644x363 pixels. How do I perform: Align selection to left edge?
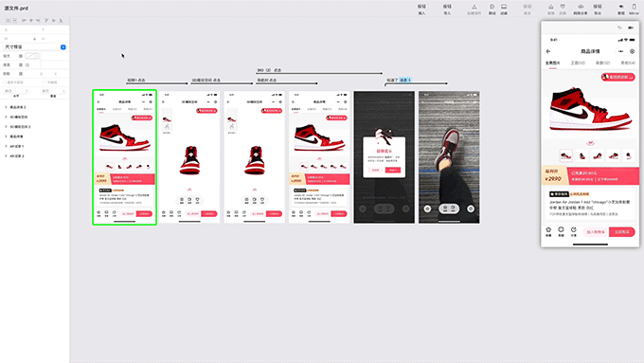pos(24,20)
